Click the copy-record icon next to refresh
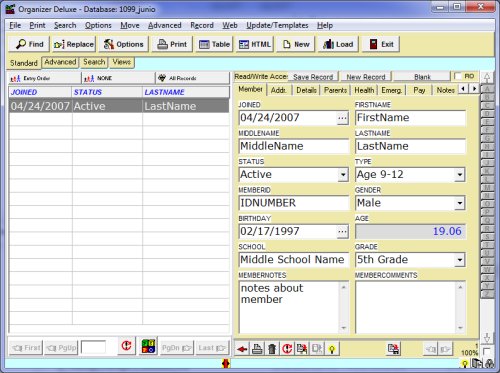Screen dimensions: 500x373 tap(302, 349)
